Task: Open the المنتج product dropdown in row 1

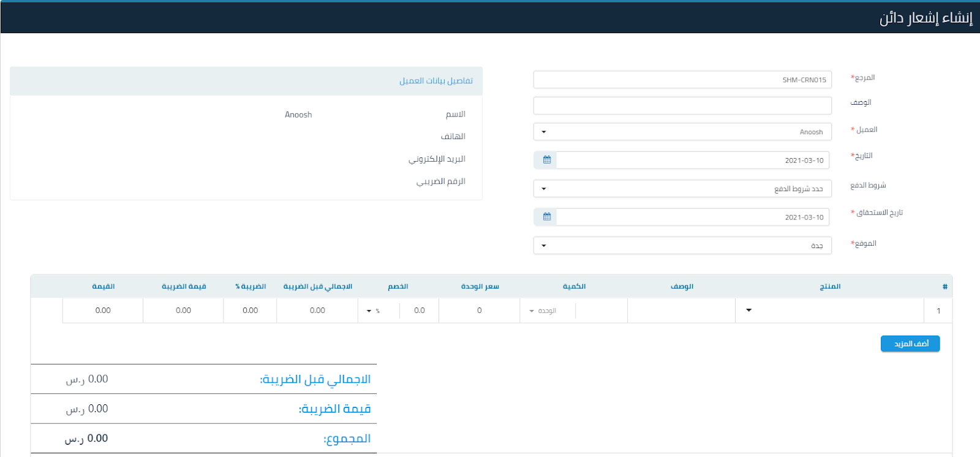Action: pos(829,311)
